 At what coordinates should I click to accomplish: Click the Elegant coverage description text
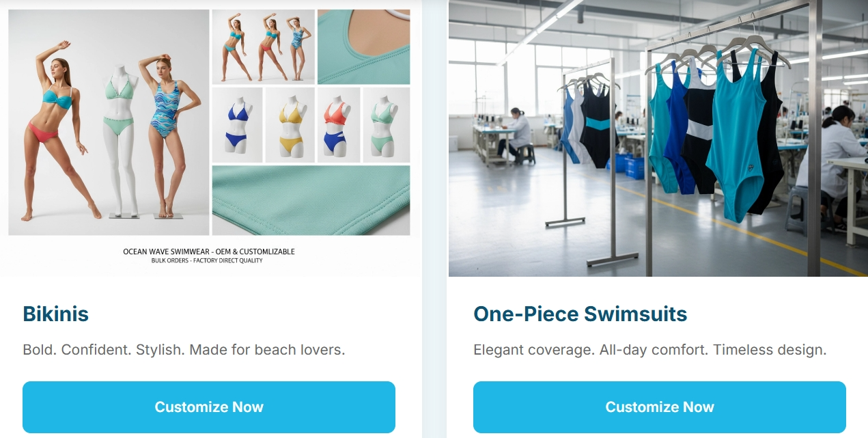[650, 350]
